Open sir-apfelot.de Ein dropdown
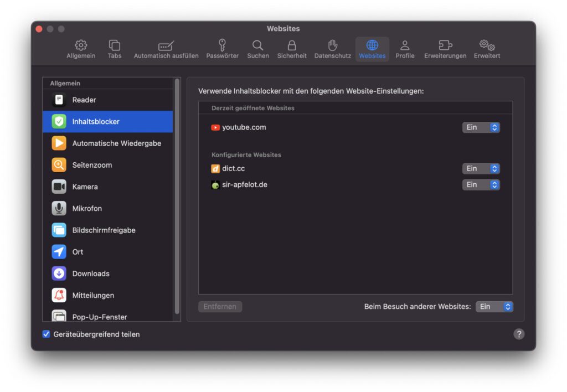 481,185
